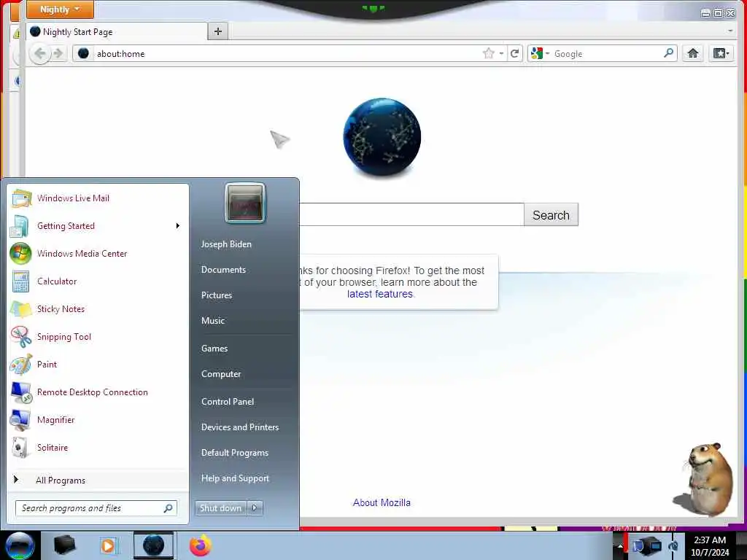Open Music library
Screen dimensions: 747x560
click(212, 321)
